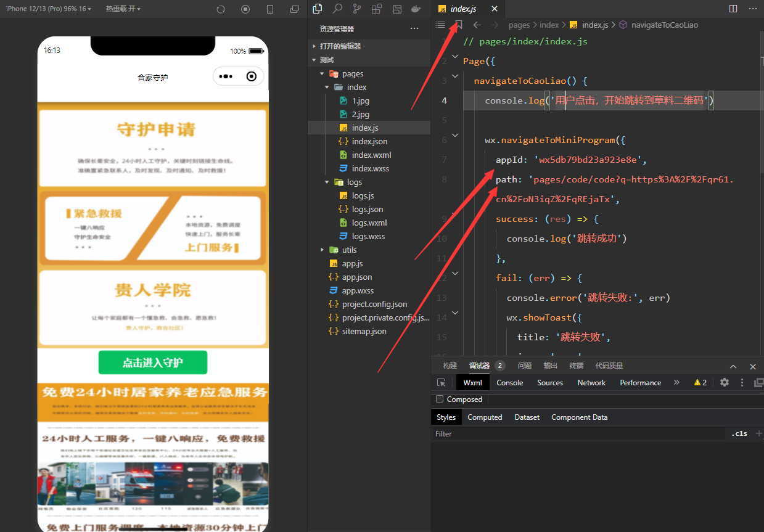This screenshot has height=532, width=764.
Task: Toggle the Composed checkbox
Action: click(x=440, y=399)
